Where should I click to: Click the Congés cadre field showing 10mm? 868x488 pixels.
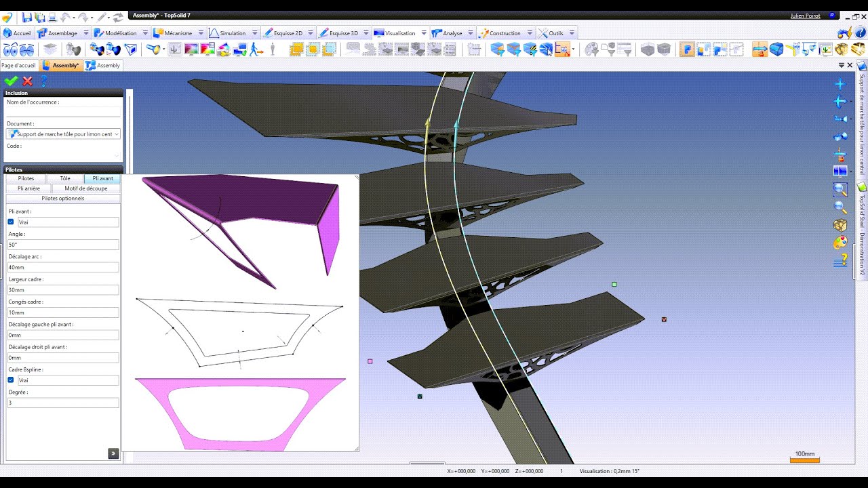62,312
